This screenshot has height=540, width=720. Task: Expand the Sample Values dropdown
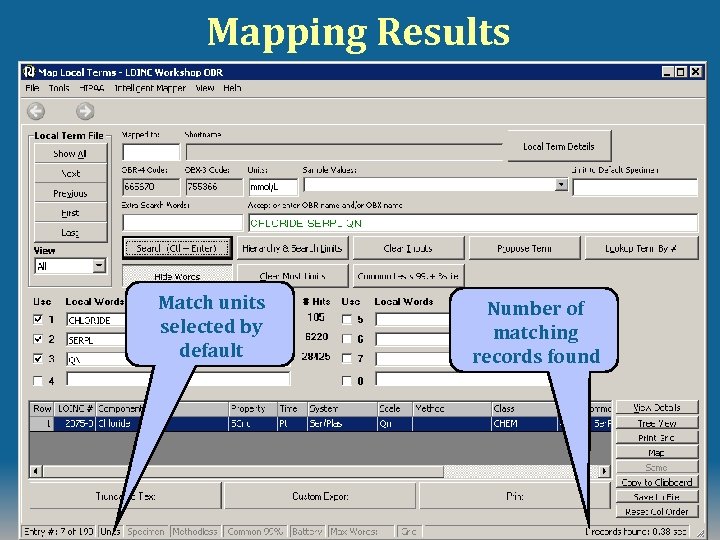(561, 185)
